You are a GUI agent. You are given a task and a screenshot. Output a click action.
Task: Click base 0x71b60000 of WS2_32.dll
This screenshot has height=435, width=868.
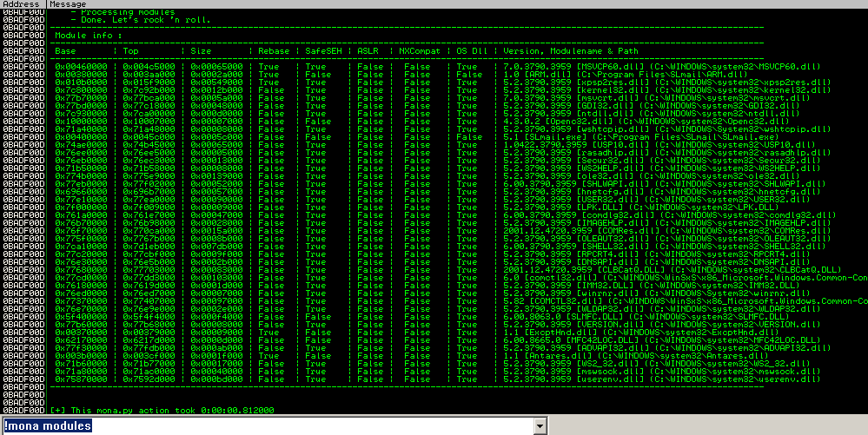(82, 364)
